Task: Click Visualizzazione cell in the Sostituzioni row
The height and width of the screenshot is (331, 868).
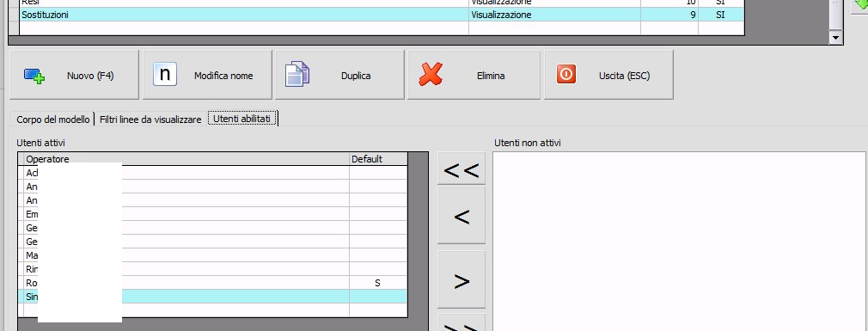Action: point(554,15)
